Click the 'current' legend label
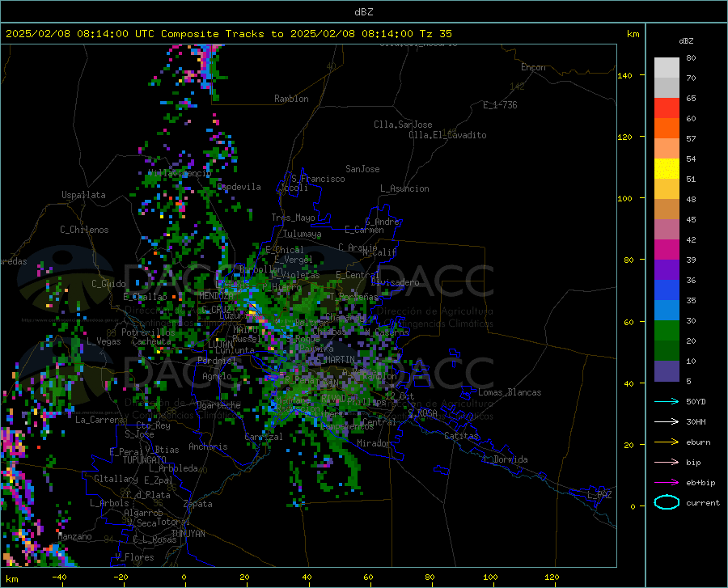728x588 pixels. (x=703, y=502)
